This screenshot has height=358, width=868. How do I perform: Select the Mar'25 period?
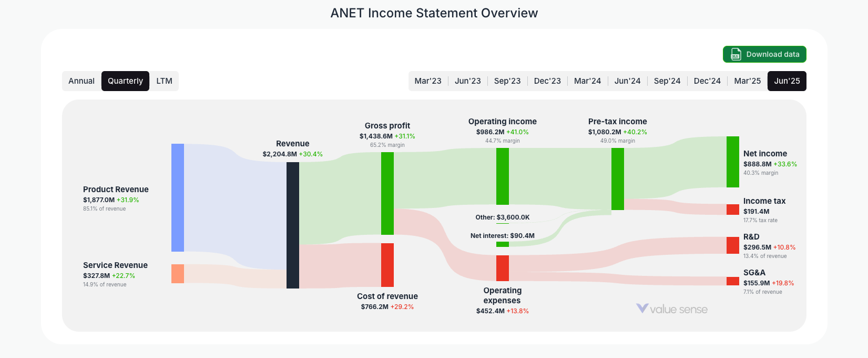coord(747,81)
